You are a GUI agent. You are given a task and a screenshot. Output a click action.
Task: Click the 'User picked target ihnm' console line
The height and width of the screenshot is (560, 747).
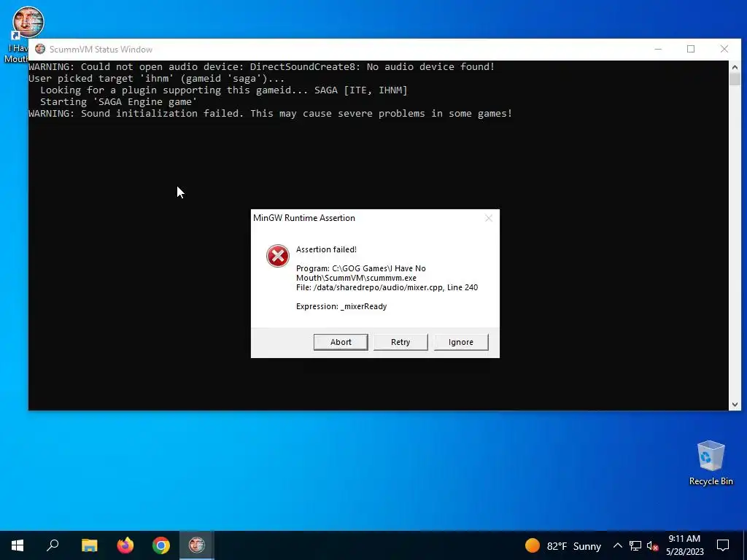[x=157, y=79]
